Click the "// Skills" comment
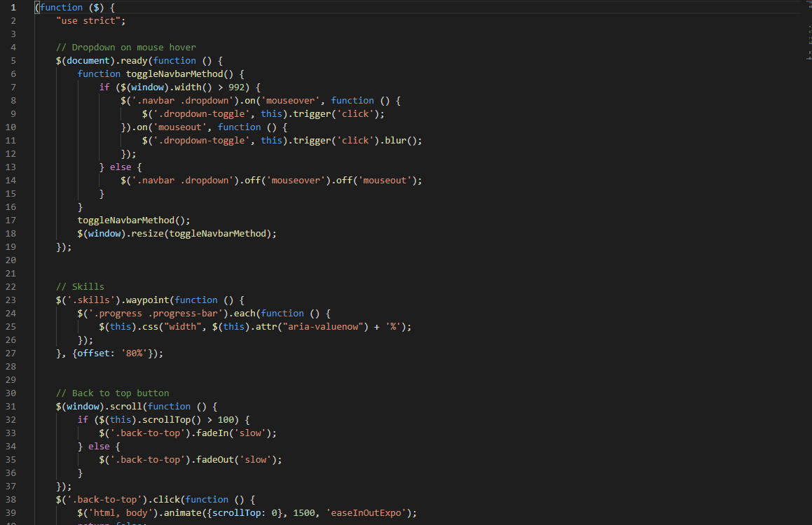812x525 pixels. (80, 287)
